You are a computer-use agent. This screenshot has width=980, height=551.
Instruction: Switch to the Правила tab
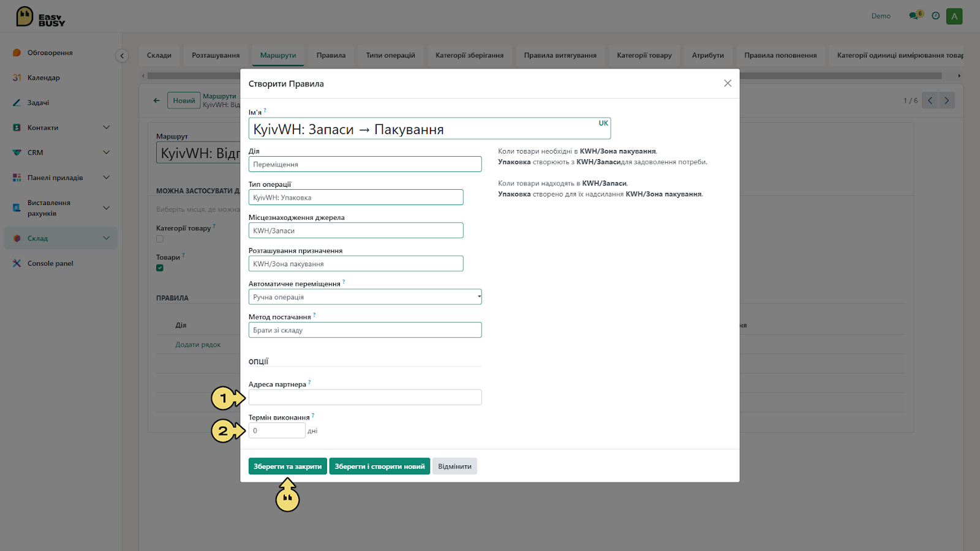click(331, 55)
